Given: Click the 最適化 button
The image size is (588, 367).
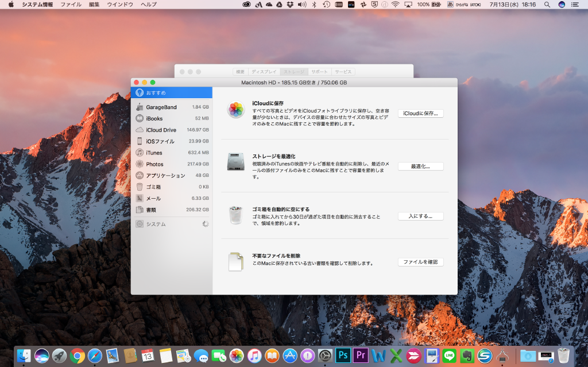Looking at the screenshot, I should 420,166.
